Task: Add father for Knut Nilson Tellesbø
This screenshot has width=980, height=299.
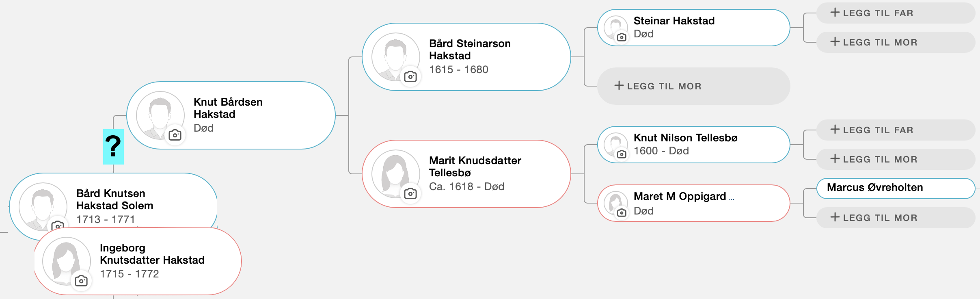Action: click(896, 130)
